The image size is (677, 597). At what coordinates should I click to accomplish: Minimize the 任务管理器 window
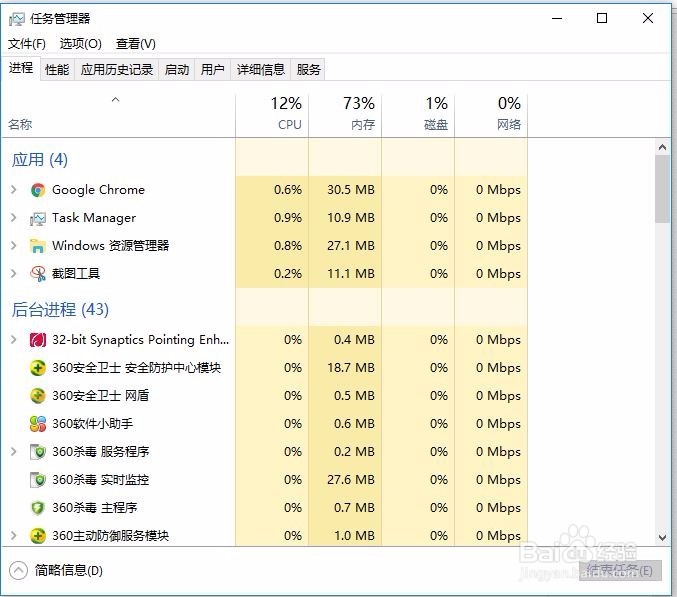coord(557,19)
